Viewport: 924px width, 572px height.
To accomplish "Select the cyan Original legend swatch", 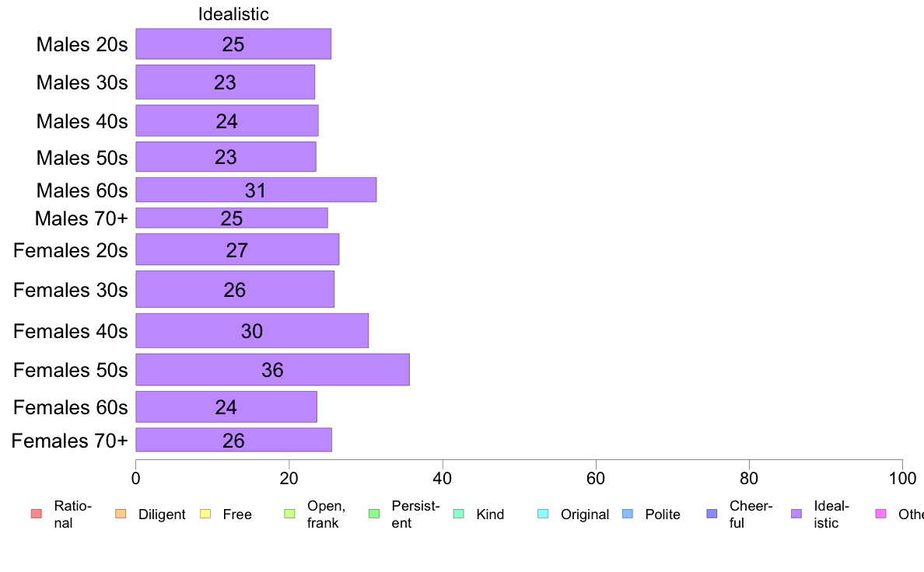I will coord(543,514).
